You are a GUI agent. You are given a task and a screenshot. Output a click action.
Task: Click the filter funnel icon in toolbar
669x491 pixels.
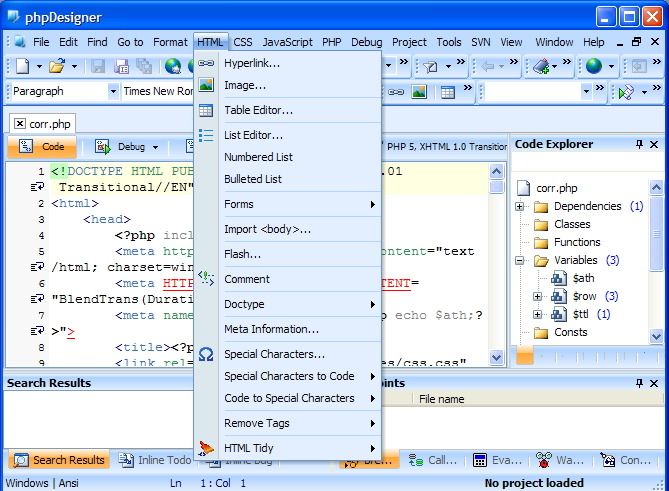click(431, 67)
